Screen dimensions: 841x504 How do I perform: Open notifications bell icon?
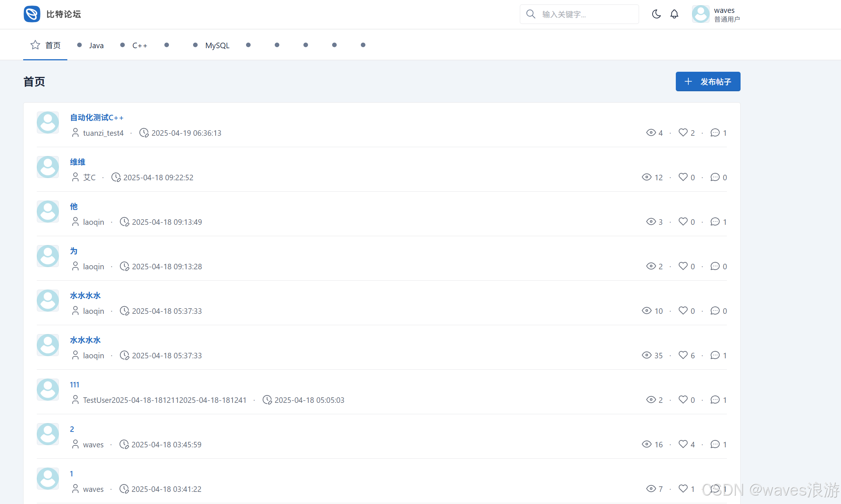tap(674, 14)
